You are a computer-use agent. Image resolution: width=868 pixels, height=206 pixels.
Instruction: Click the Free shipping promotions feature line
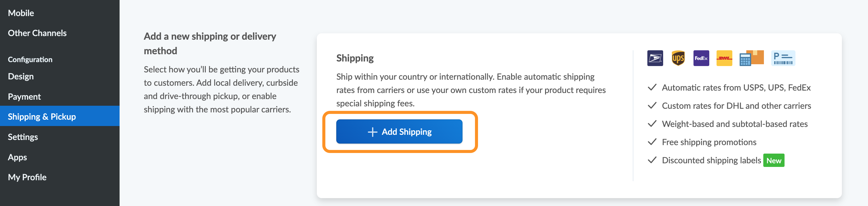(709, 142)
